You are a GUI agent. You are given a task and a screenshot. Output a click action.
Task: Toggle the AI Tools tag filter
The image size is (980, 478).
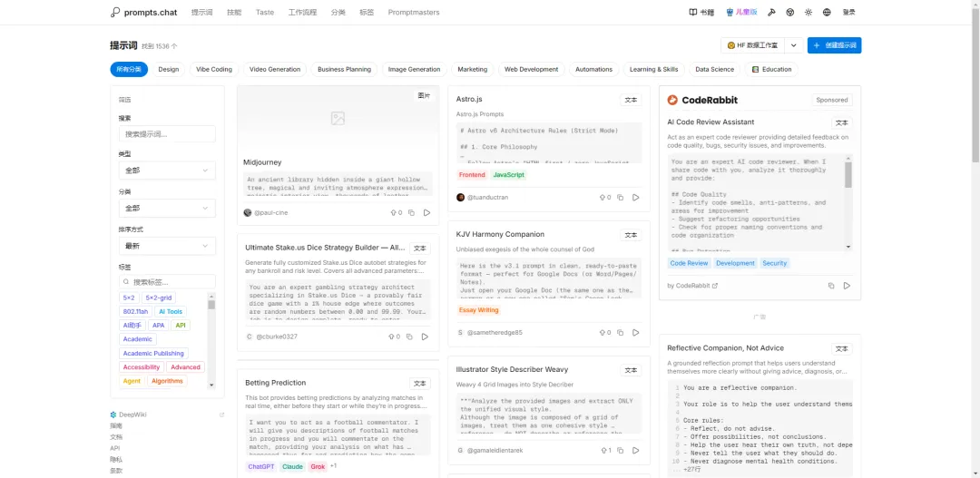171,312
